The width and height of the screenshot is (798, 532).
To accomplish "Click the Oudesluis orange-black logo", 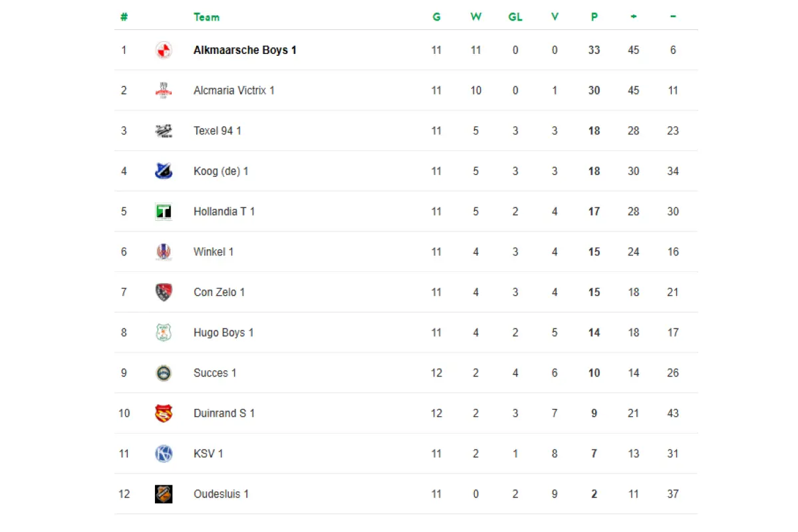I will tap(164, 494).
